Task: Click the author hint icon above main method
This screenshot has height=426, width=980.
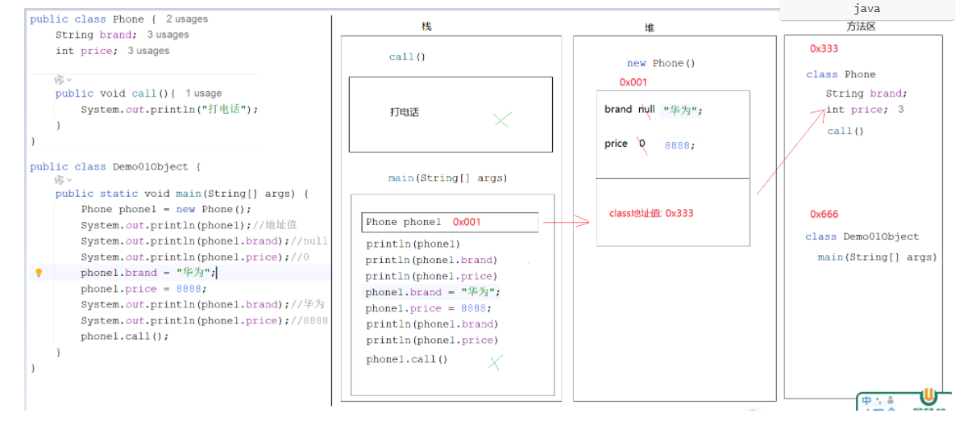Action: 59,180
